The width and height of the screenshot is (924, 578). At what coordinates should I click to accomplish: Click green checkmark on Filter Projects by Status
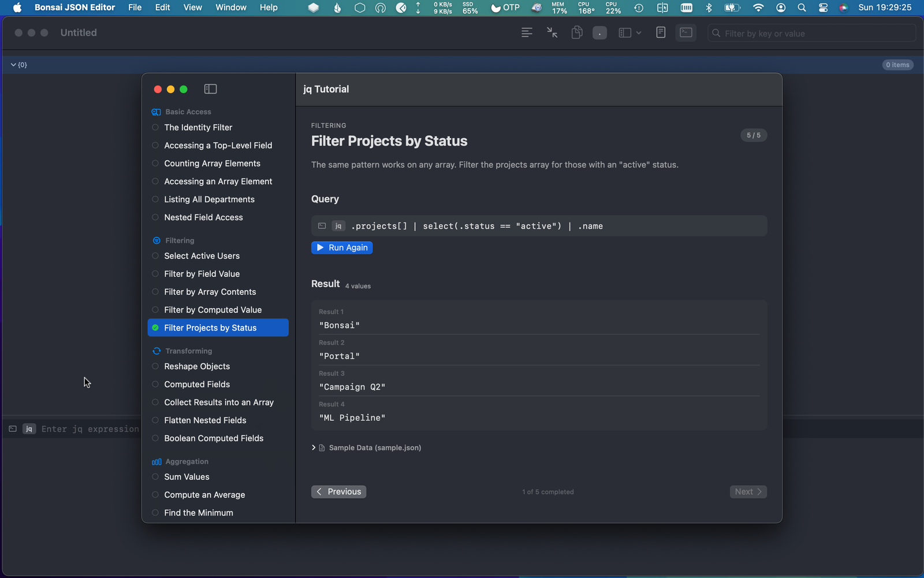pos(155,328)
